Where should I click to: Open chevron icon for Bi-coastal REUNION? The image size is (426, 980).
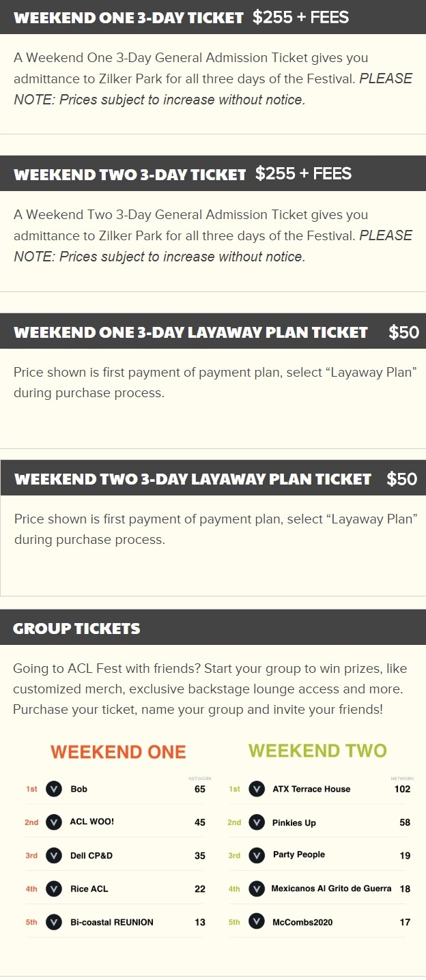click(x=53, y=922)
